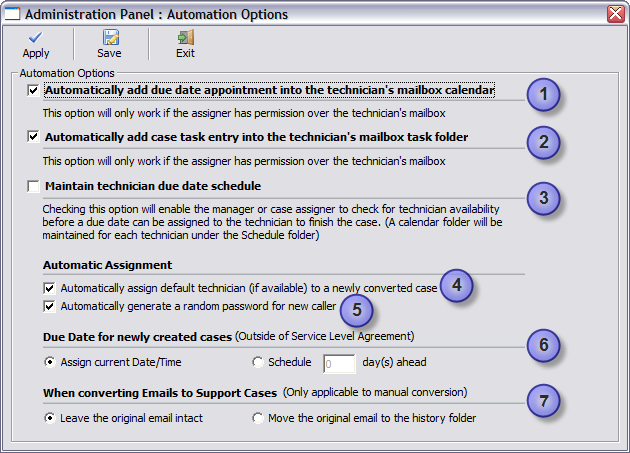Click '(Only applicable to manual conversion)' text
The image size is (630, 453).
click(375, 392)
